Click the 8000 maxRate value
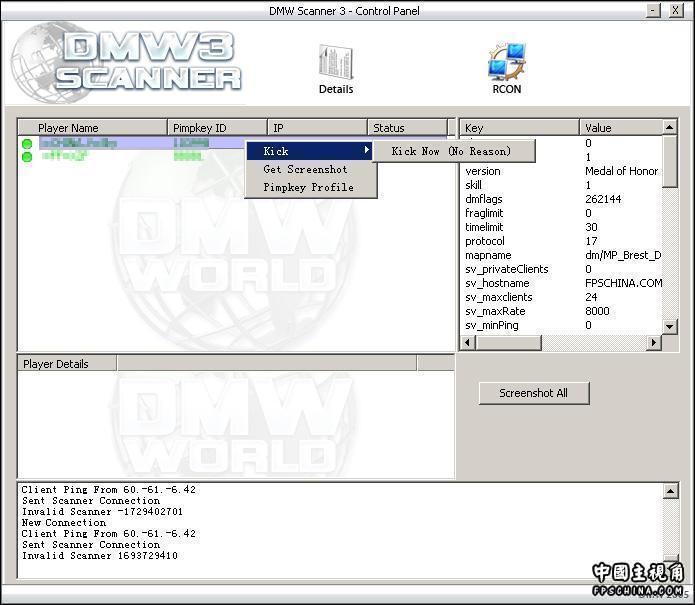This screenshot has width=695, height=605. click(x=597, y=311)
